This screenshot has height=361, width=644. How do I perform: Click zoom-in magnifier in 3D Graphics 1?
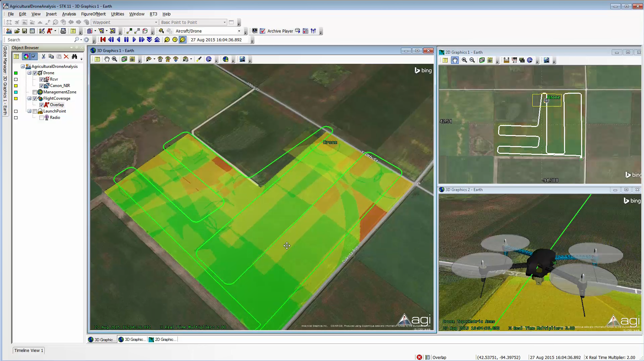115,59
